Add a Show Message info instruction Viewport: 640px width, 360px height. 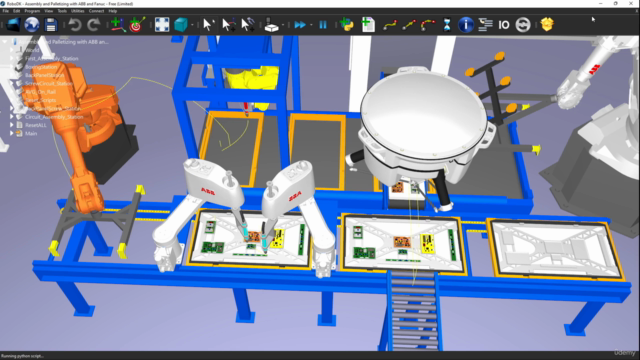click(x=466, y=25)
